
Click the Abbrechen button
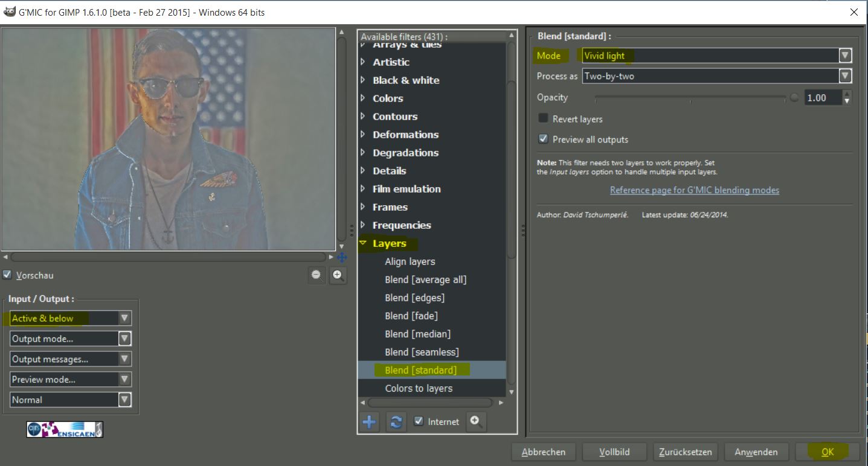tap(544, 452)
